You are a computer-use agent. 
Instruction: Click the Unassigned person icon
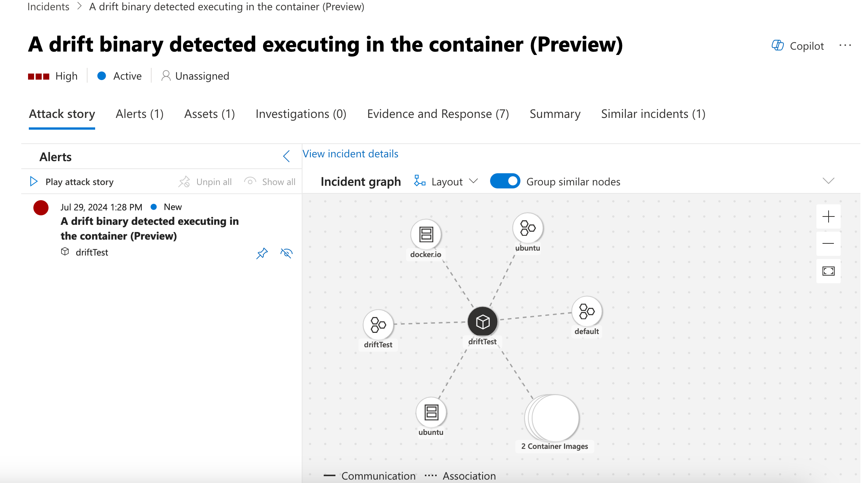[166, 76]
